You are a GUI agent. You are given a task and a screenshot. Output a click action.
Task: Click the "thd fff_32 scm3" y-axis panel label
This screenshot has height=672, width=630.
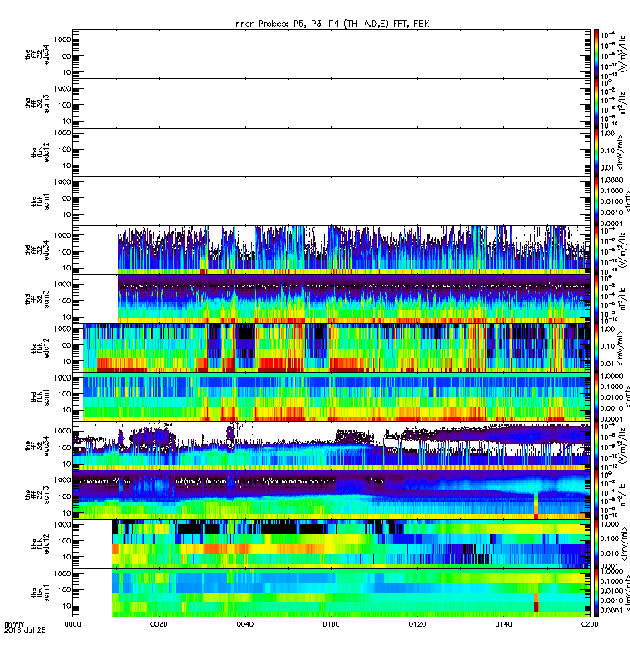click(x=37, y=299)
